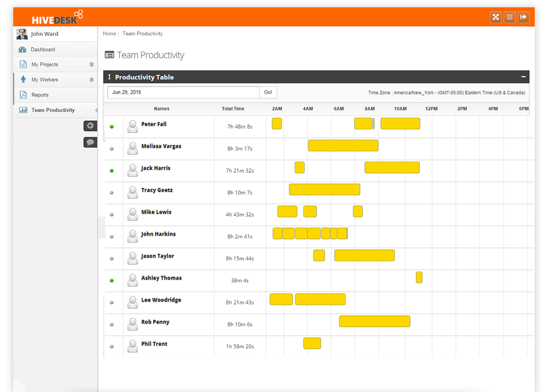This screenshot has height=392, width=548.
Task: Open the chat bubble icon in sidebar
Action: 90,142
